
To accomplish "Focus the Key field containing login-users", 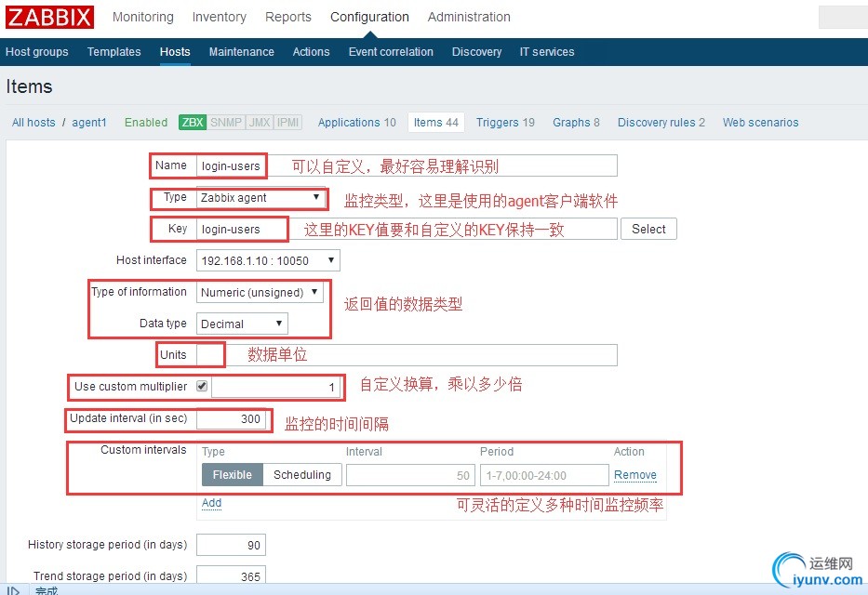I will 407,229.
